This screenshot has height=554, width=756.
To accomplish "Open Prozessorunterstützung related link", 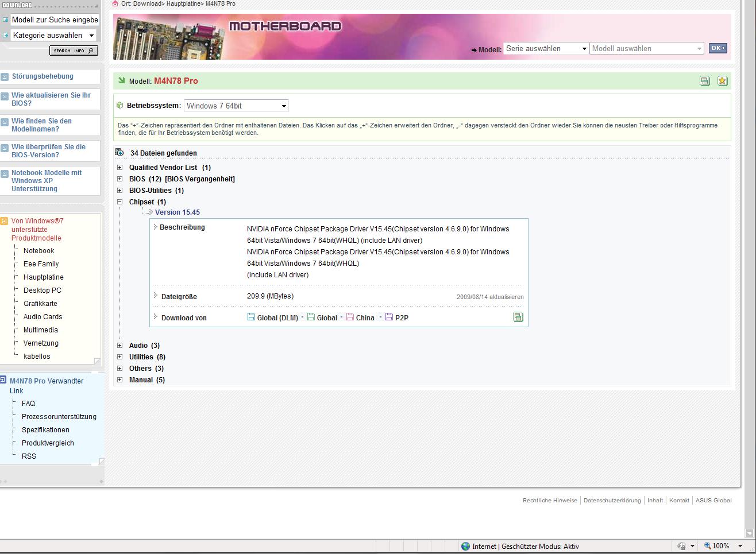I will 59,417.
